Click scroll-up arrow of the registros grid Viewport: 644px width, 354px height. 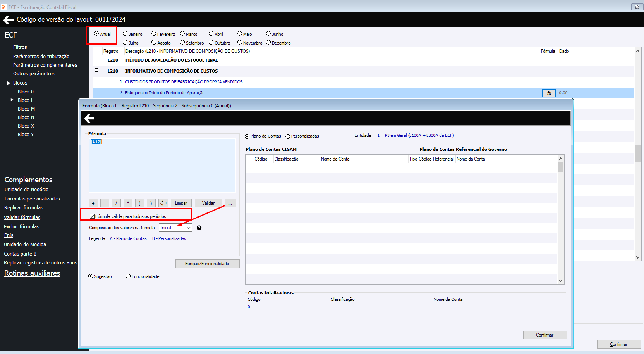click(637, 51)
